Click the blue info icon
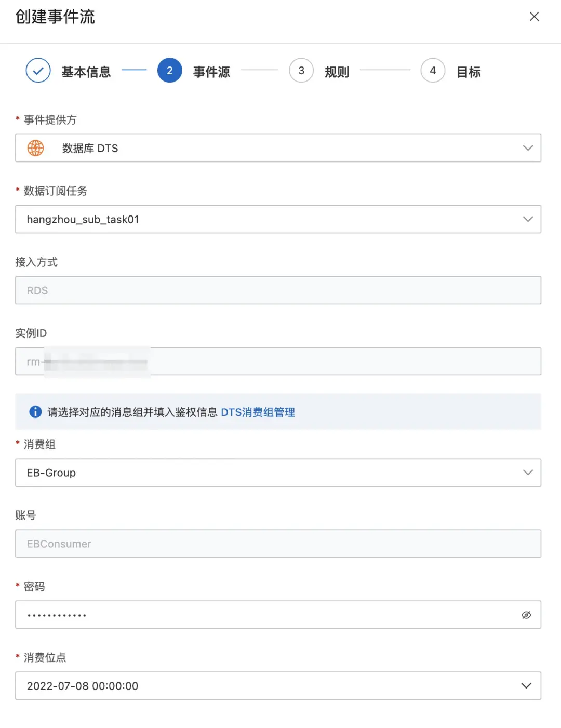Image resolution: width=561 pixels, height=728 pixels. [35, 412]
